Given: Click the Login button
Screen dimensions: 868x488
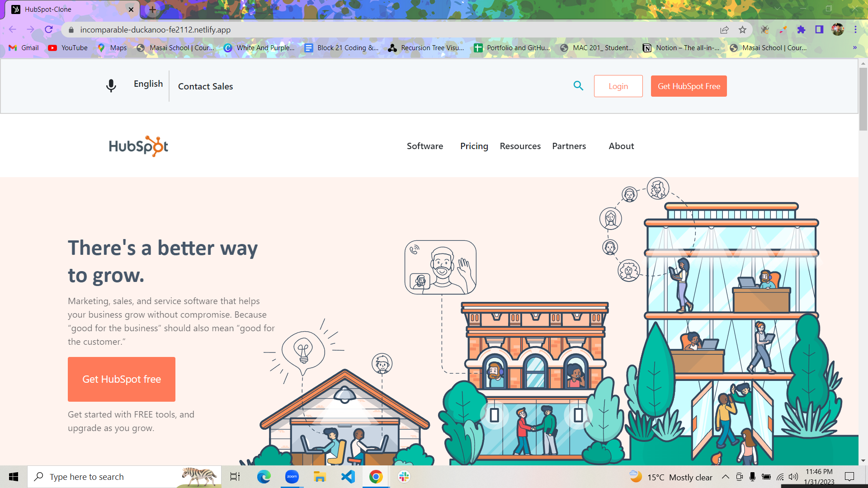Looking at the screenshot, I should tap(618, 86).
